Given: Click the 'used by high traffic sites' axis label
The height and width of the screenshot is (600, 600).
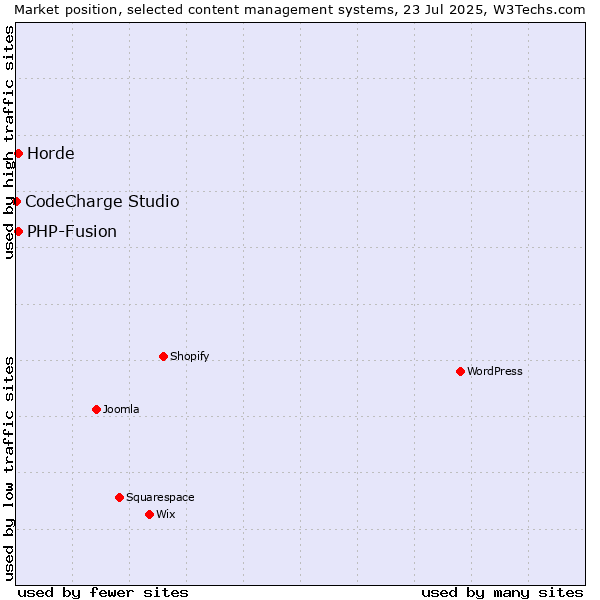Looking at the screenshot, I should (8, 142).
